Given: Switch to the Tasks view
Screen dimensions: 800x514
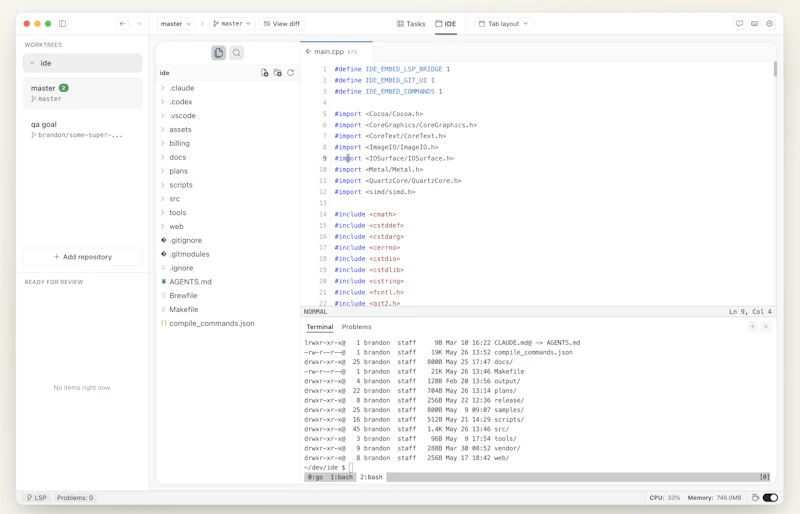Looking at the screenshot, I should tap(411, 23).
